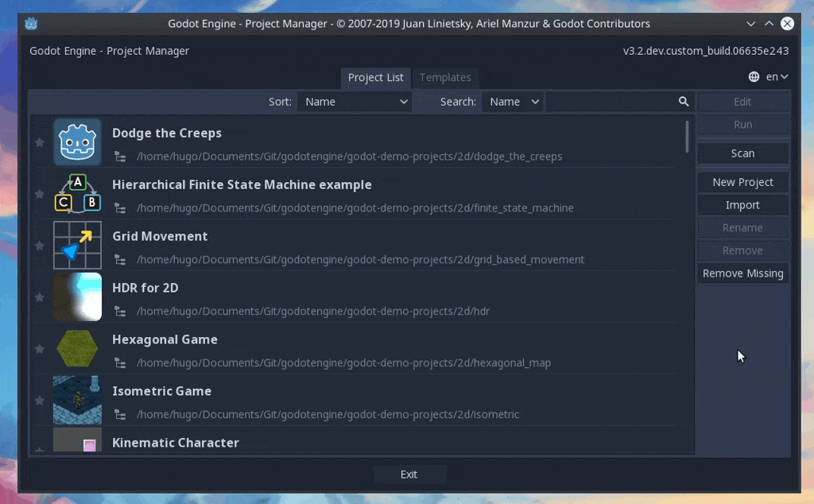Click the search magnifier icon
The height and width of the screenshot is (504, 814).
(x=683, y=102)
